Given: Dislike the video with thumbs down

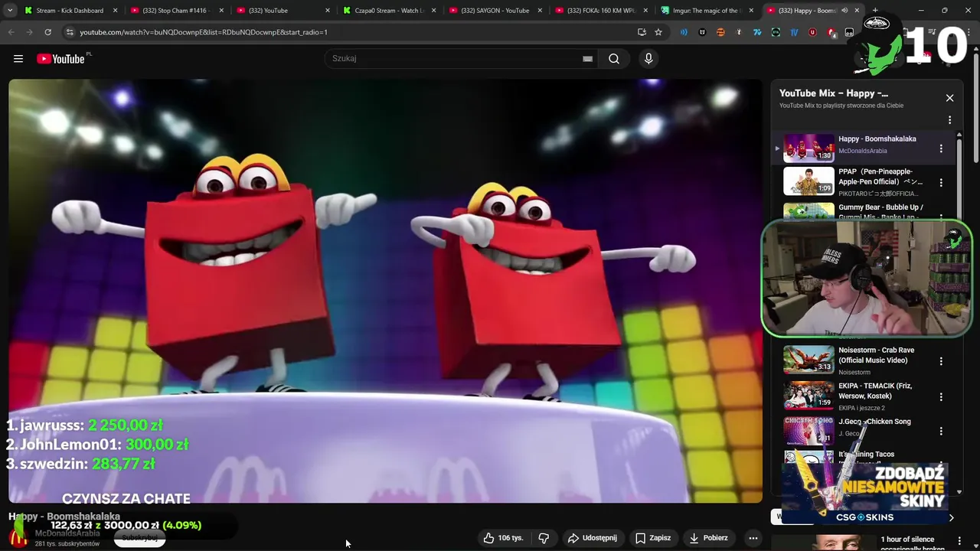Looking at the screenshot, I should (x=544, y=538).
